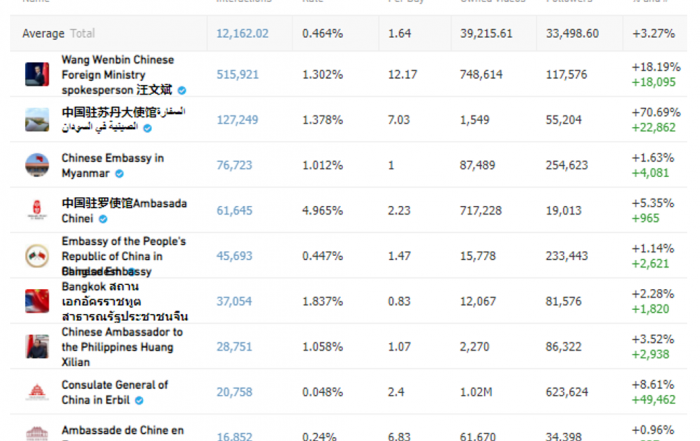Click the verified badge next to Wang Wenbin

coord(182,91)
